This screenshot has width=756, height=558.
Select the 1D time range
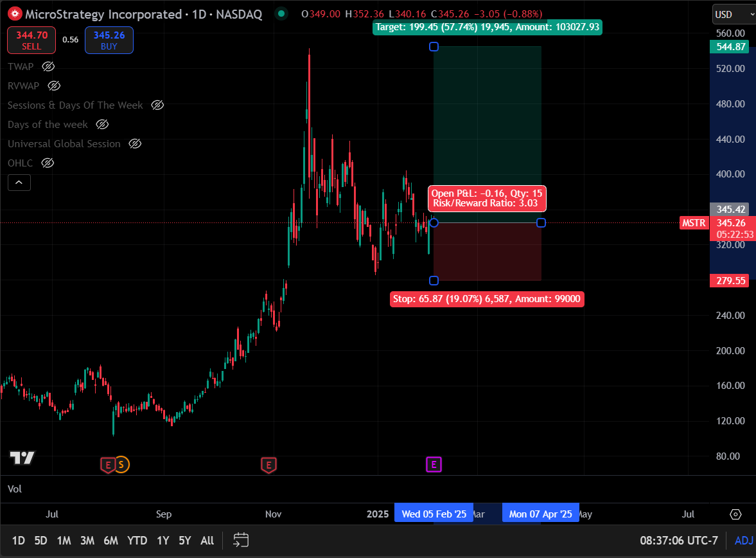tap(19, 541)
